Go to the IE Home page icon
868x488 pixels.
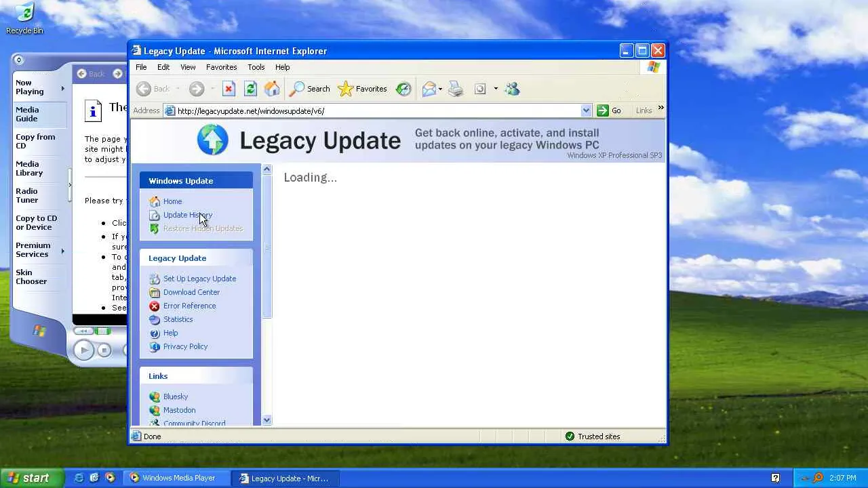(x=272, y=89)
